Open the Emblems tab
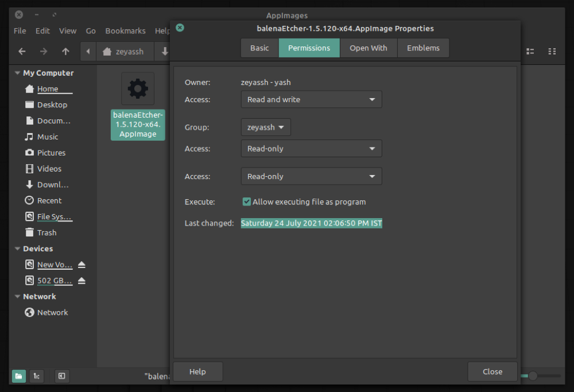 (423, 48)
